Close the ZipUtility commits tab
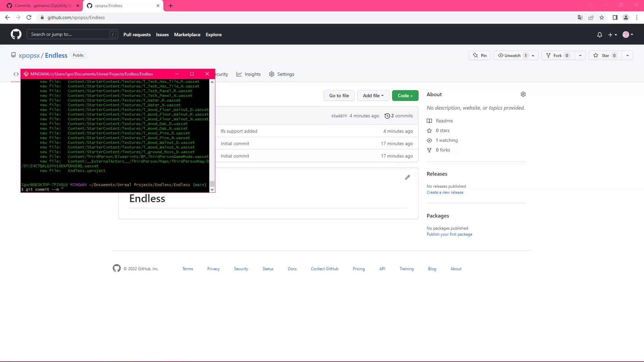 (x=78, y=6)
